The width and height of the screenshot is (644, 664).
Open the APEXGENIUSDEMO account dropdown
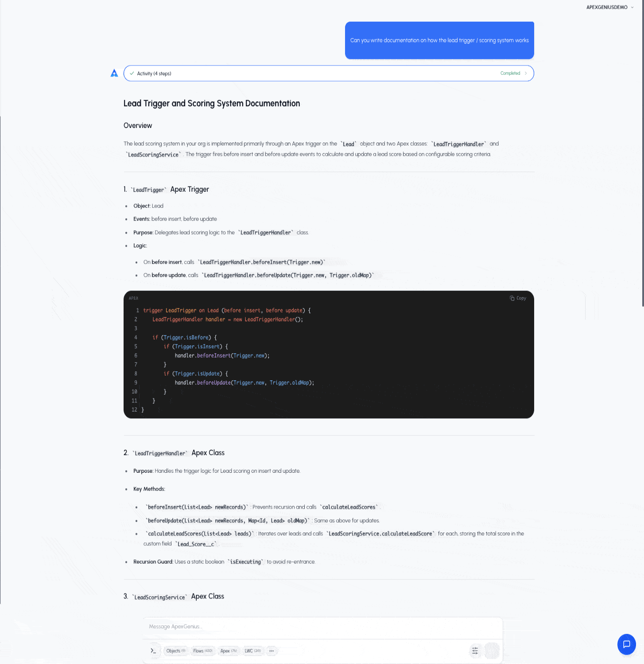(x=610, y=7)
